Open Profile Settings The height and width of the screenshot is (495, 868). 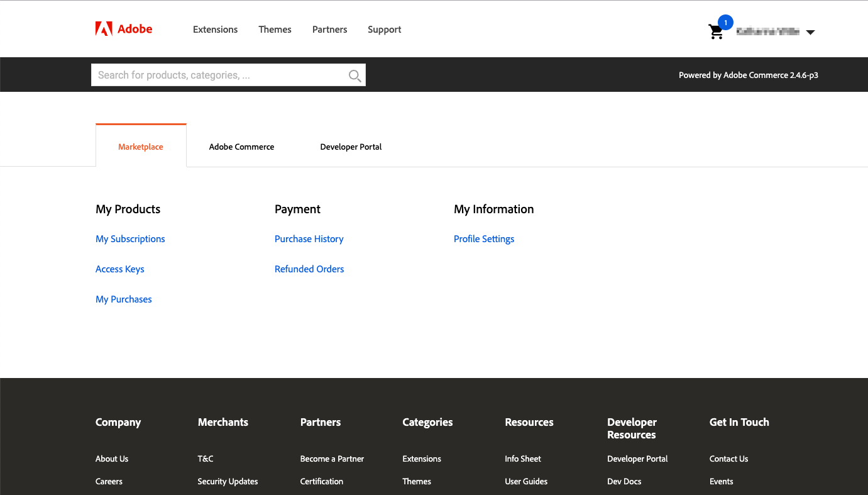[484, 239]
